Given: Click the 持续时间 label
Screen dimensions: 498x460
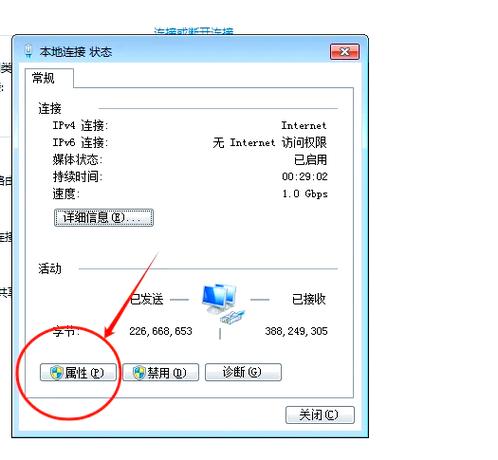Looking at the screenshot, I should 77,177.
